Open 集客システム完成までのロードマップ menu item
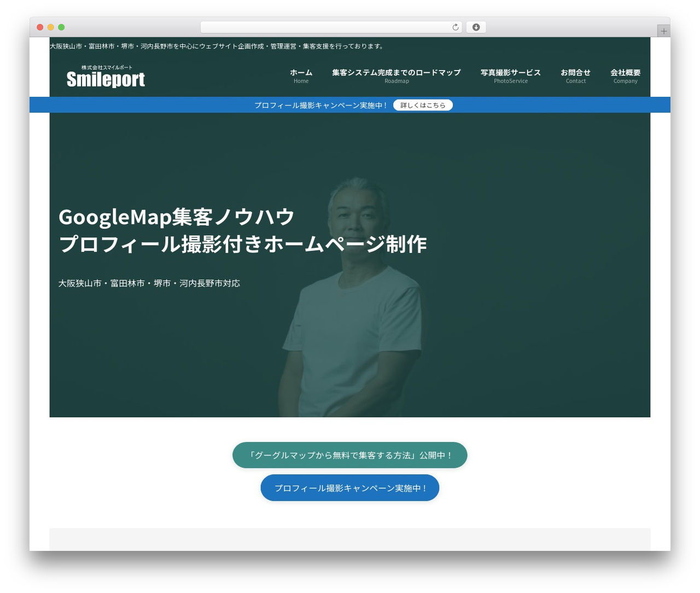 pos(396,76)
